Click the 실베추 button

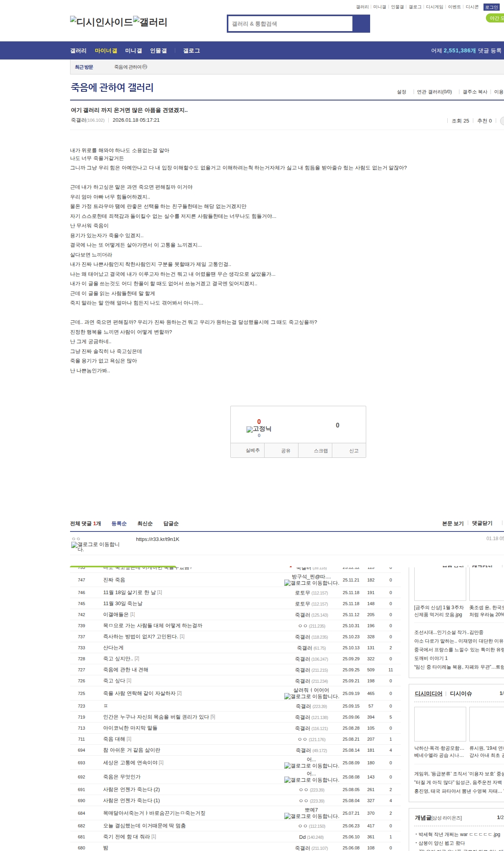pyautogui.click(x=247, y=450)
